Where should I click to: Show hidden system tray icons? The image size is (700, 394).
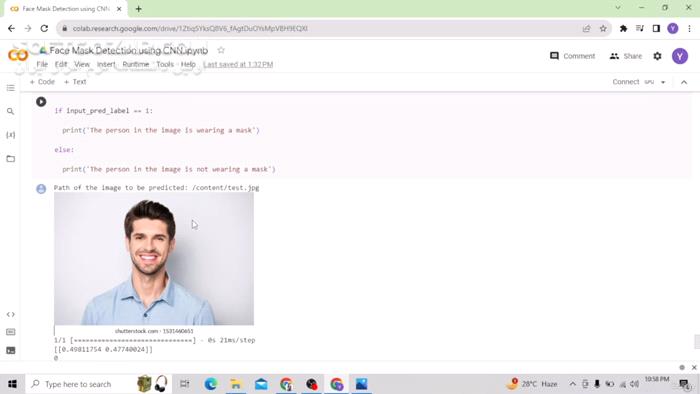[572, 384]
